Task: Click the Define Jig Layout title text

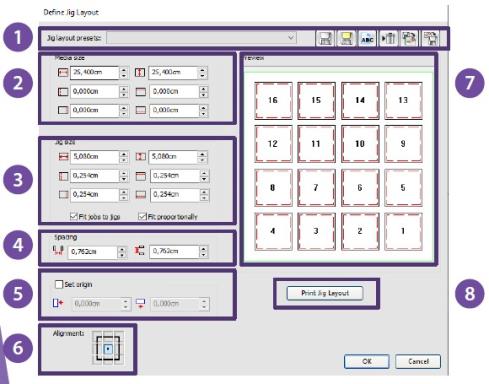Action: tap(71, 12)
